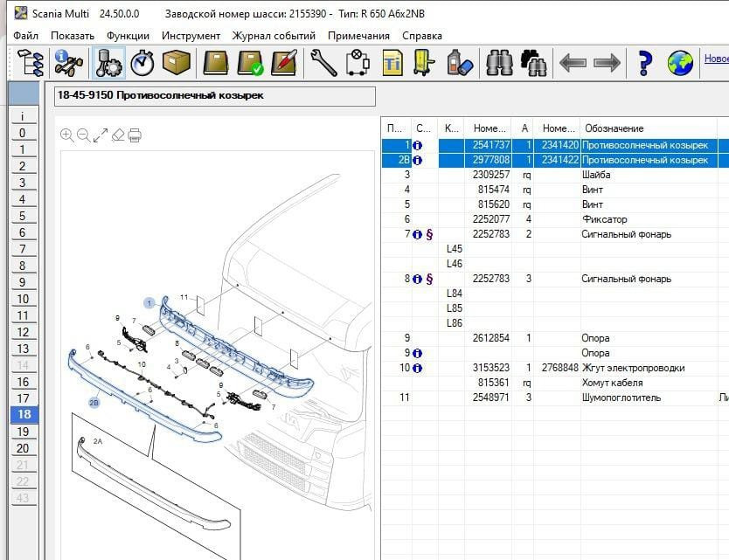Click the blue question mark help icon

click(645, 63)
